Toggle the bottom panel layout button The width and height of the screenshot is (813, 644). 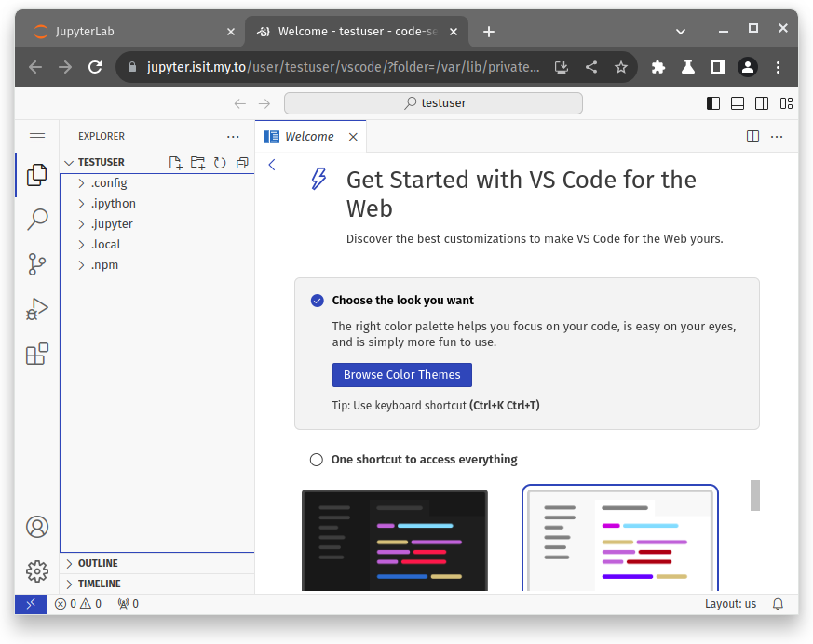738,103
